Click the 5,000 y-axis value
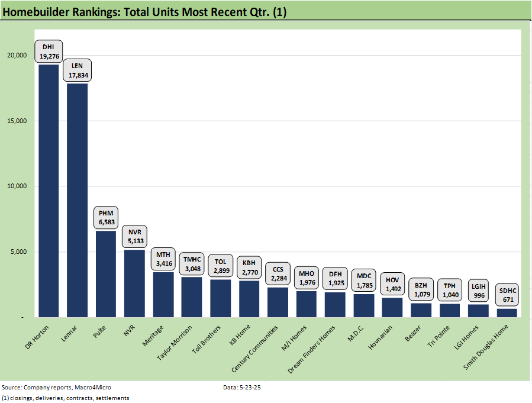The image size is (532, 403). tap(18, 252)
